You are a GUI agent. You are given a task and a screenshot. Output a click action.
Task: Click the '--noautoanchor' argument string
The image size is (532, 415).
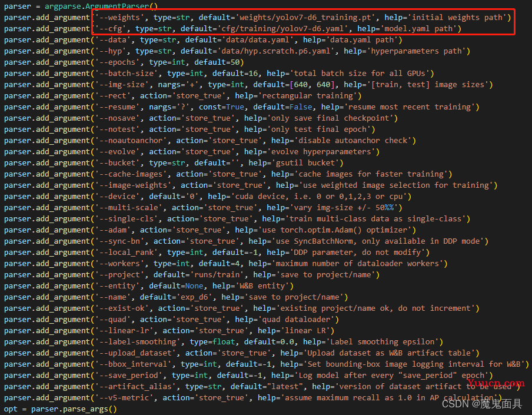click(x=131, y=141)
